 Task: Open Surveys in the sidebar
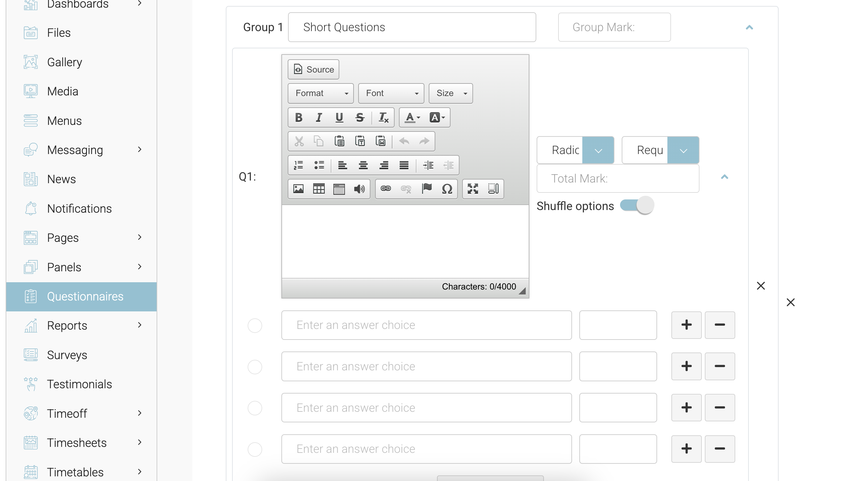click(x=67, y=355)
